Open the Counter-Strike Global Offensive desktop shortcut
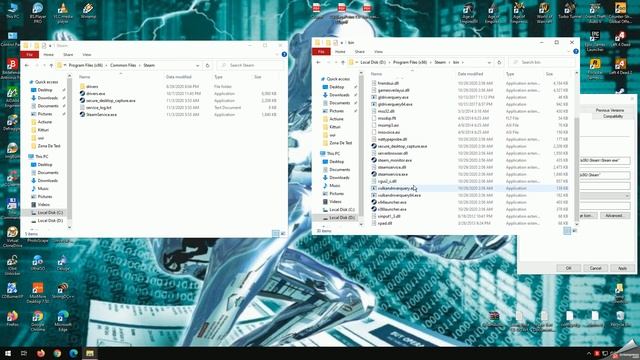The height and width of the screenshot is (360, 640). [x=620, y=13]
